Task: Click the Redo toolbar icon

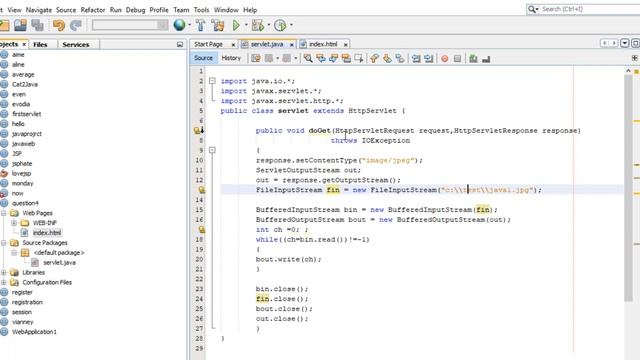Action: (76, 25)
